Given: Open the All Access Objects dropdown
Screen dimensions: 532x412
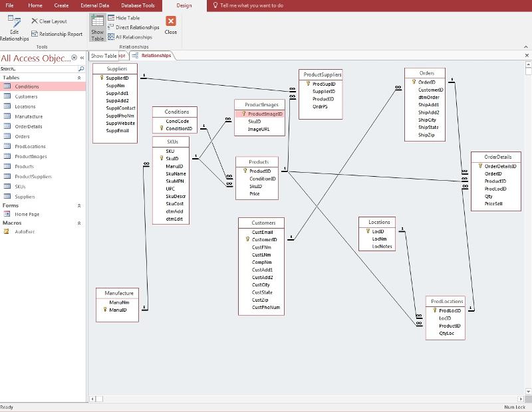Looking at the screenshot, I should tap(74, 58).
